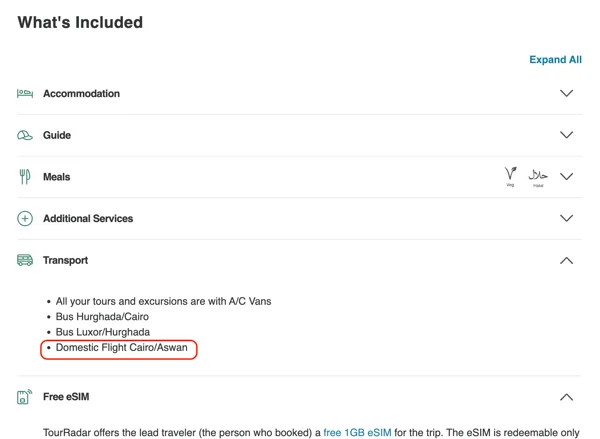Screen dimensions: 600x439
Task: Click Domestic Flight Cairo/Aswan item
Action: [122, 348]
